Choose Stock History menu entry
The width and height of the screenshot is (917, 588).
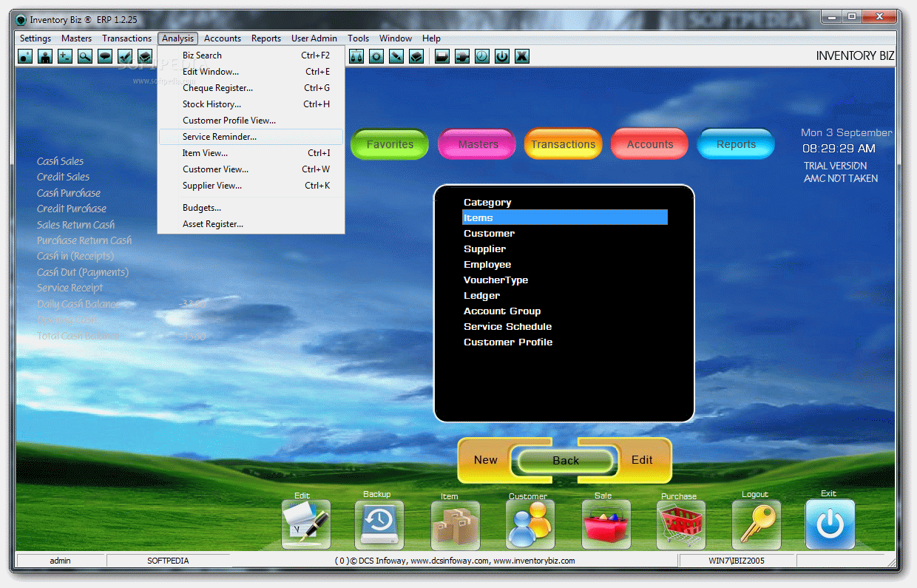pos(251,104)
